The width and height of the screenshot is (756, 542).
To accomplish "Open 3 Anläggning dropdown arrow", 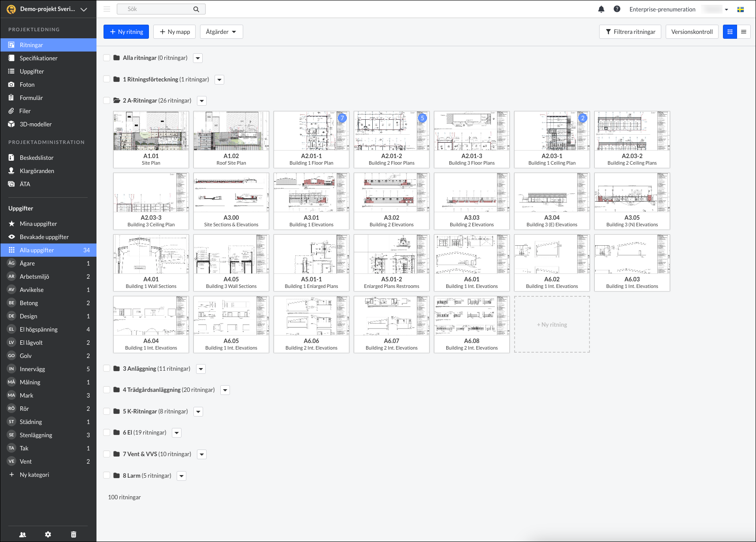I will click(x=201, y=369).
